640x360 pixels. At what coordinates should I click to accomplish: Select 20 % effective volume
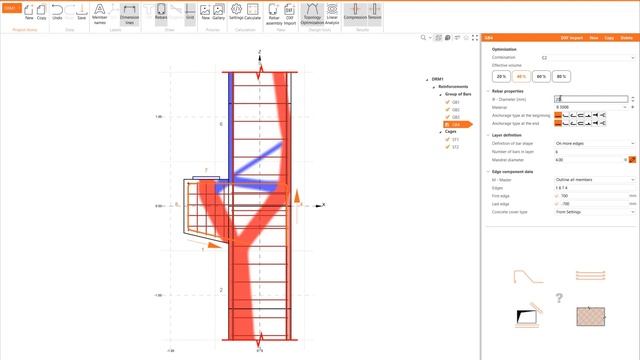point(501,76)
